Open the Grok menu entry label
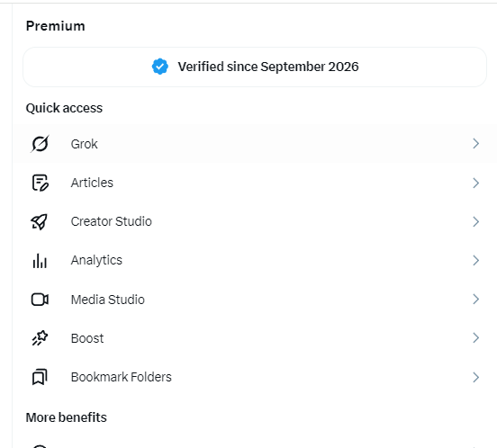Viewport: 497px width, 448px height. [x=85, y=144]
